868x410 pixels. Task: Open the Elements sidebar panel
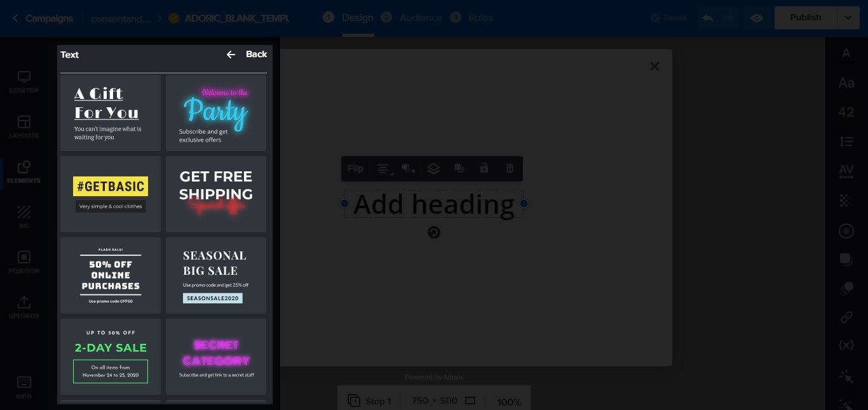coord(24,172)
